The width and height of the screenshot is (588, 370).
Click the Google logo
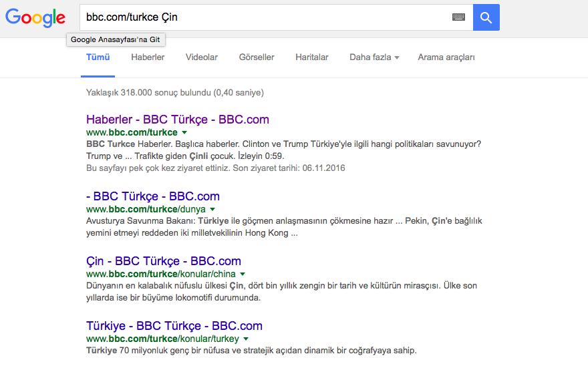35,17
